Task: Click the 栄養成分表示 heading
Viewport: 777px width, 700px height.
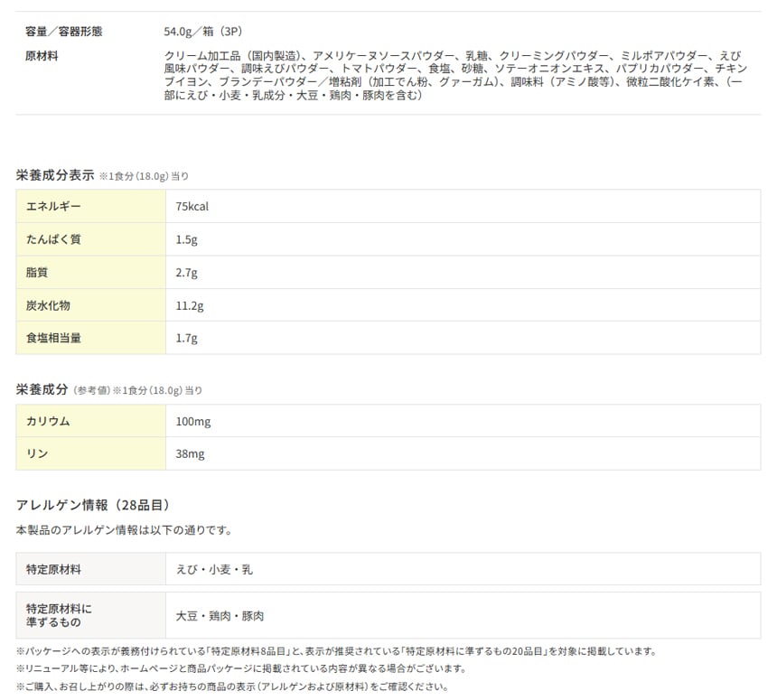Action: click(x=55, y=175)
